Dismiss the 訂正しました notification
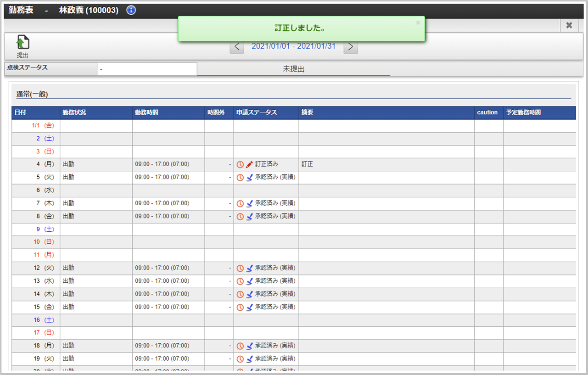Image resolution: width=588 pixels, height=375 pixels. [418, 22]
